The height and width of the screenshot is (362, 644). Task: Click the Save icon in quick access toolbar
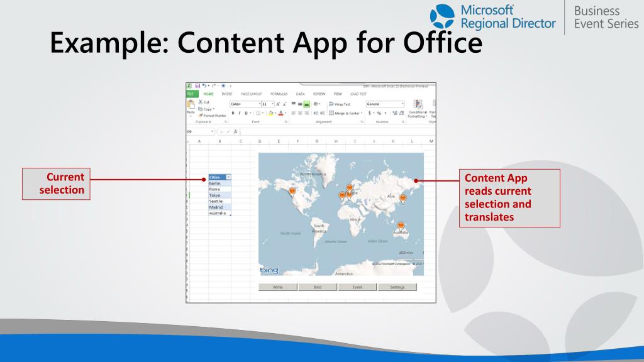pyautogui.click(x=197, y=85)
